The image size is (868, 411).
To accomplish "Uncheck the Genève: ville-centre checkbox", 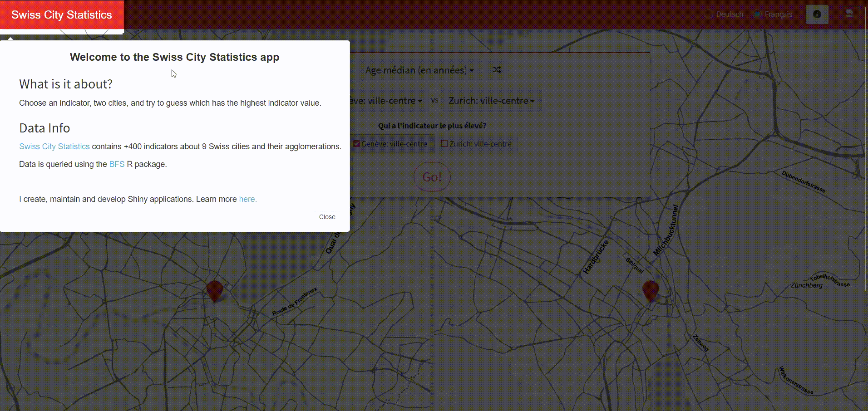I will point(357,144).
